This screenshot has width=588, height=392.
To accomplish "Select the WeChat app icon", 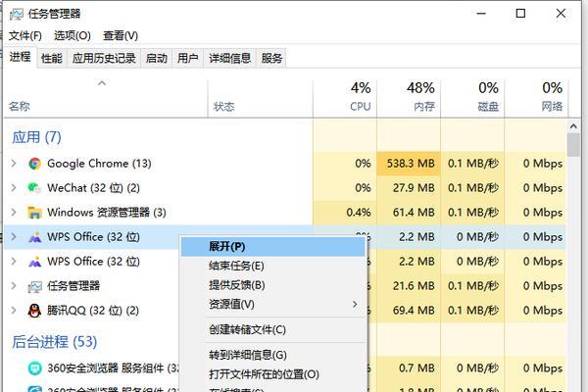I will [35, 188].
